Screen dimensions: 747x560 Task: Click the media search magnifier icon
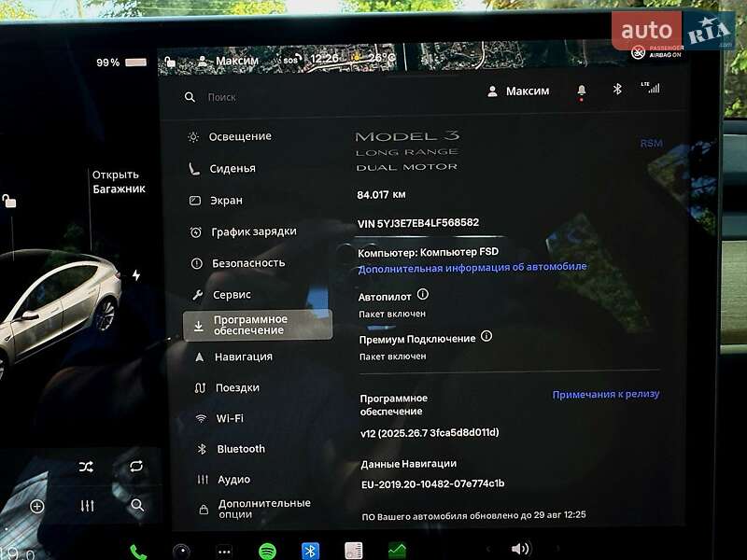[137, 505]
